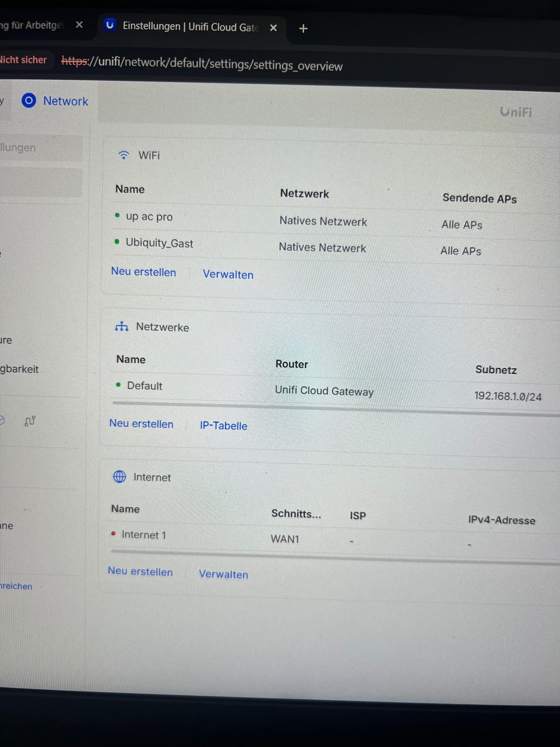Click Alle APs for up ac pro
Screen dimensions: 560x747
click(462, 225)
